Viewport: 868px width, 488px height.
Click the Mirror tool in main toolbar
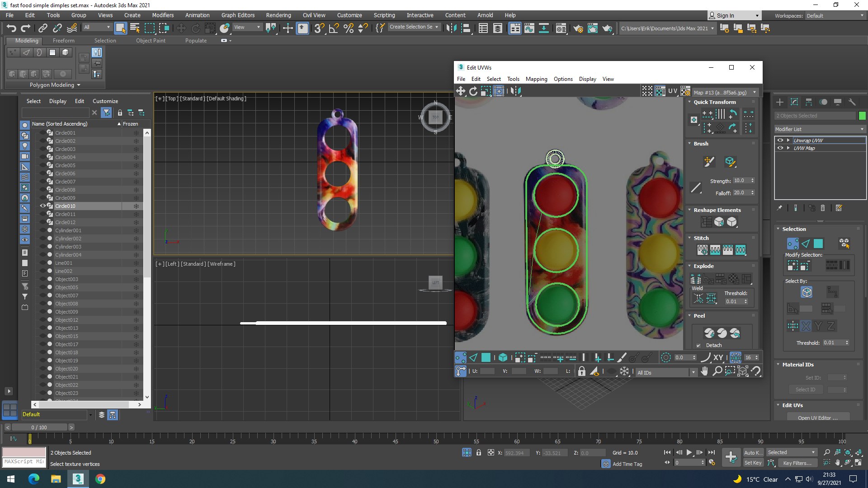451,28
